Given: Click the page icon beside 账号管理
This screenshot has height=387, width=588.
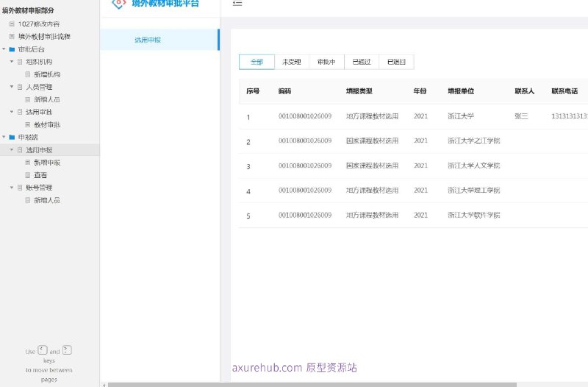Looking at the screenshot, I should point(20,188).
